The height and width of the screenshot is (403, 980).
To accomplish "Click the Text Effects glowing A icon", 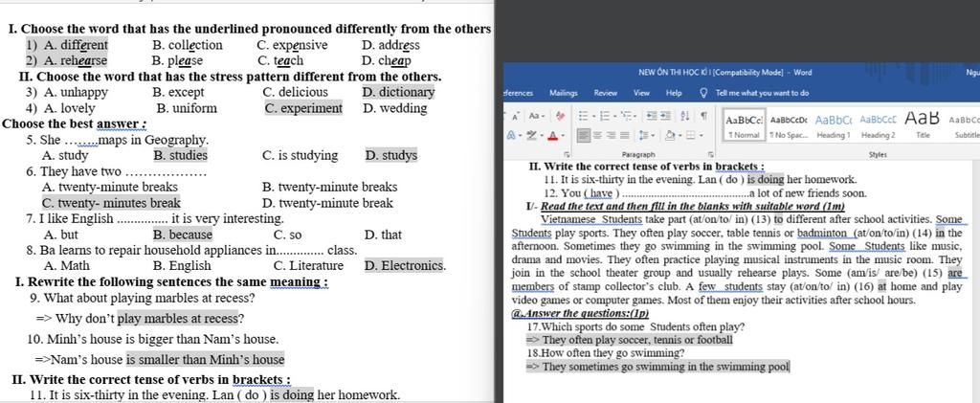I will coord(511,135).
